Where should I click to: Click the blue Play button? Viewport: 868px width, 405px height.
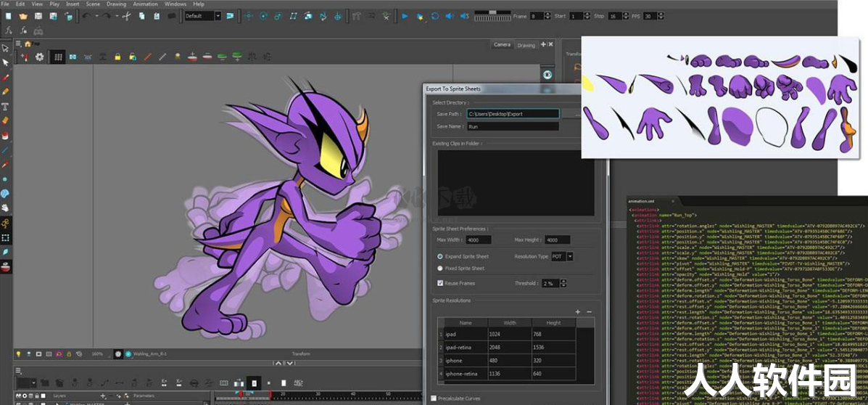click(405, 16)
